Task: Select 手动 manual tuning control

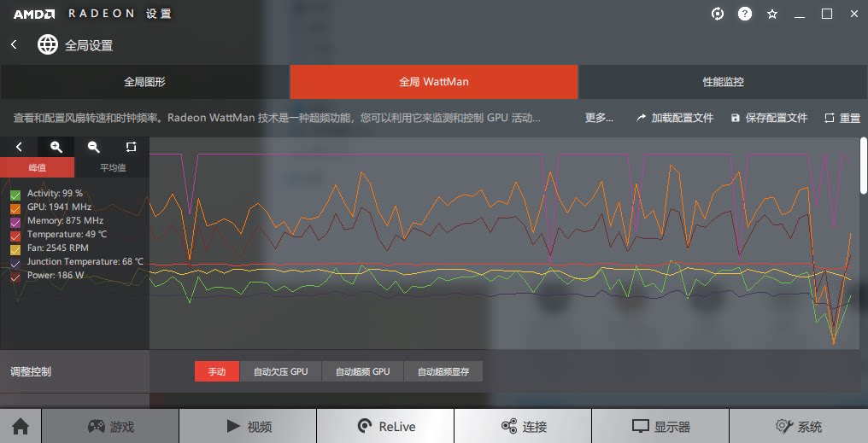Action: 217,371
